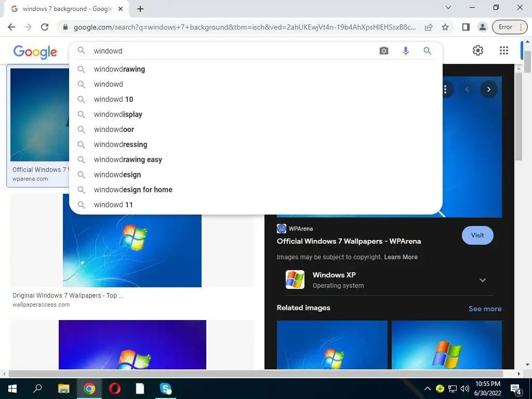This screenshot has width=532, height=399.
Task: Reload the current page
Action: coord(45,27)
